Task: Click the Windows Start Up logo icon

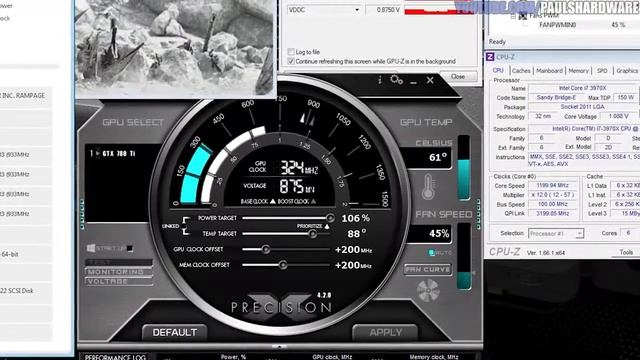Action: coord(91,248)
